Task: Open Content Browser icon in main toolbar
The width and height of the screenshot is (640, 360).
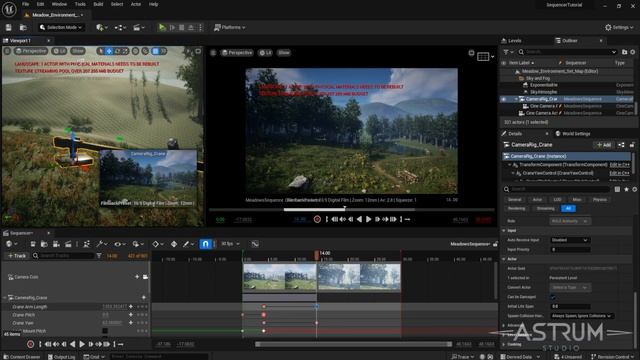Action: tap(23, 27)
